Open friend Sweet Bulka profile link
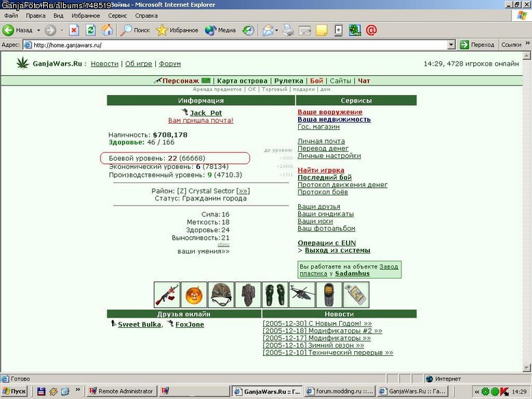 click(139, 325)
